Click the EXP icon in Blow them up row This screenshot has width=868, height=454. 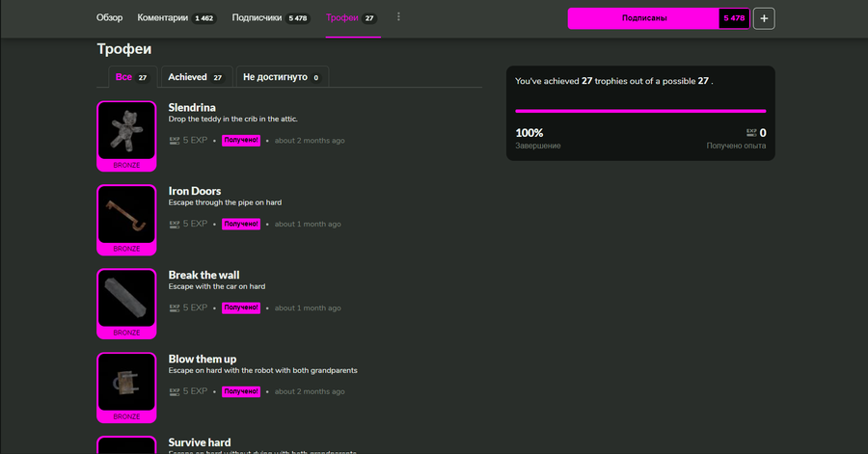(x=175, y=391)
